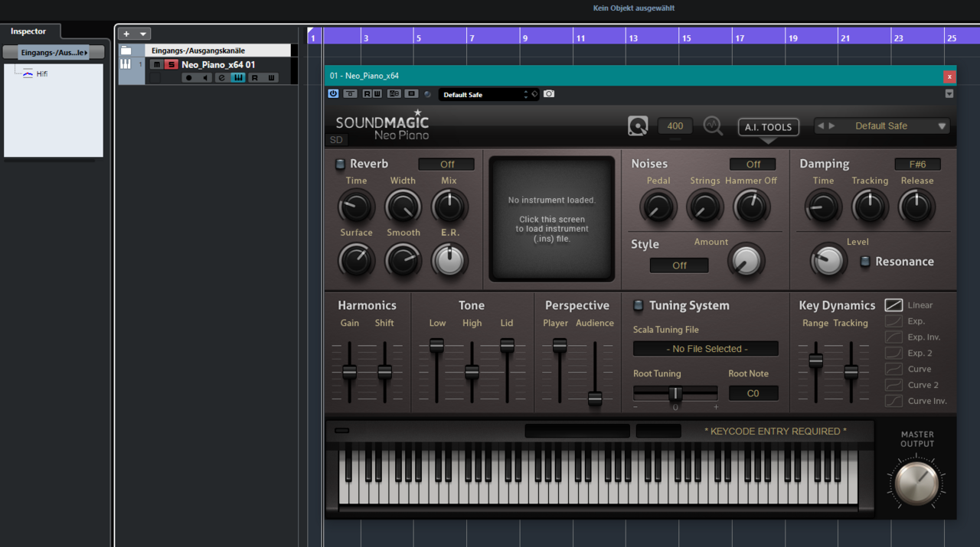Click the Edit Instrument keyboard icon on track
Image resolution: width=980 pixels, height=547 pixels.
pyautogui.click(x=238, y=78)
